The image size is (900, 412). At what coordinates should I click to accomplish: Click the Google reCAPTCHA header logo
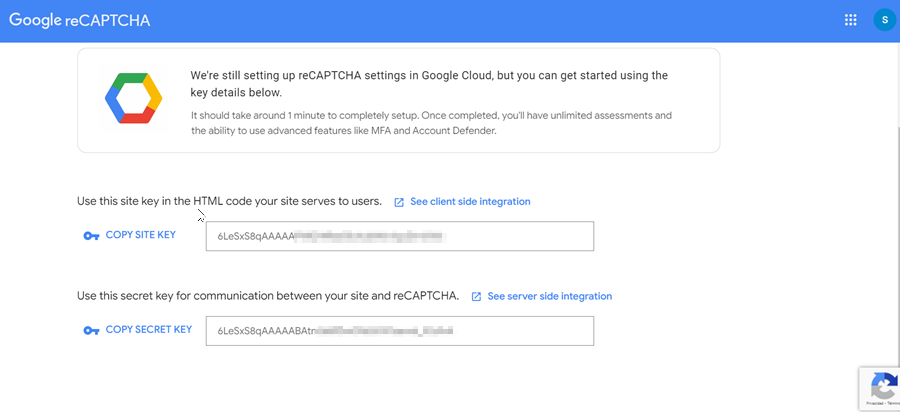[80, 20]
